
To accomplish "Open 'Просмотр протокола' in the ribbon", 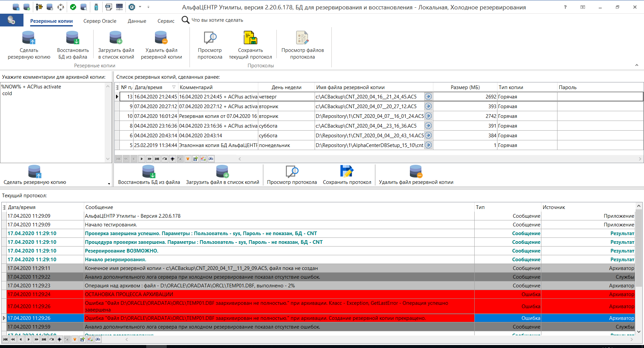I will pyautogui.click(x=210, y=38).
